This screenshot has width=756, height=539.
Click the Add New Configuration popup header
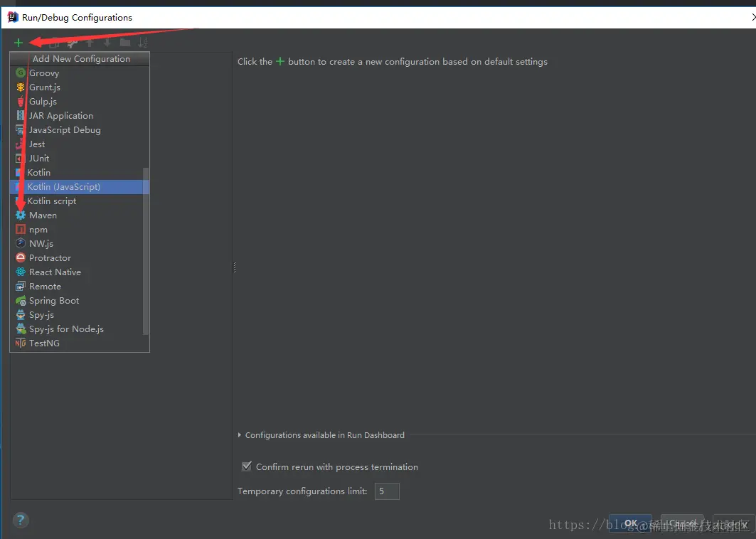(x=80, y=59)
